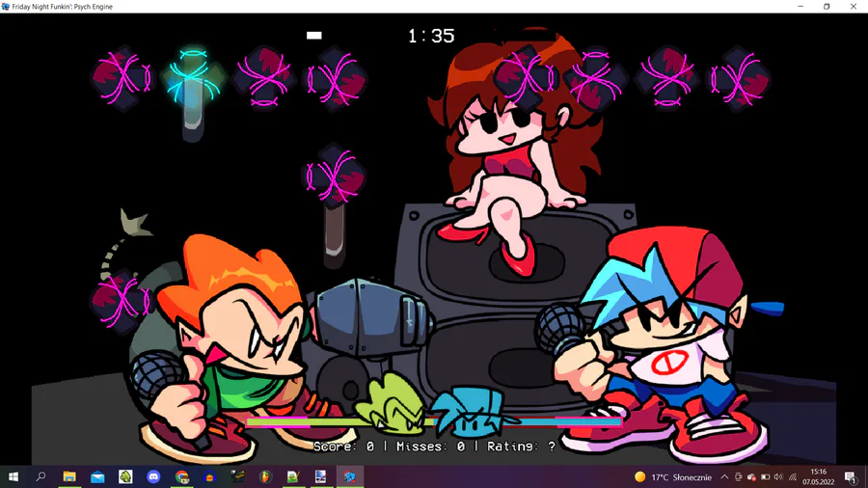Click the battery status tray icon

pos(766,477)
